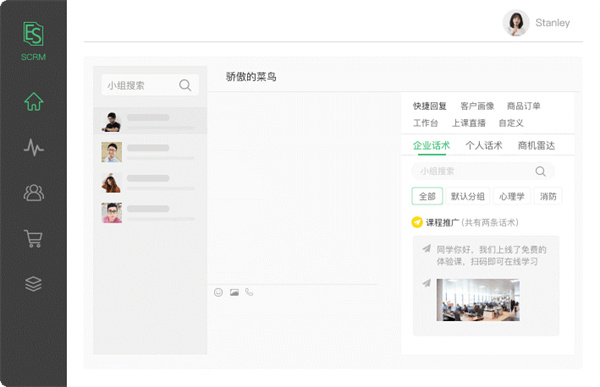This screenshot has height=387, width=600.
Task: Select the 心理学 filter tag
Action: click(x=512, y=196)
